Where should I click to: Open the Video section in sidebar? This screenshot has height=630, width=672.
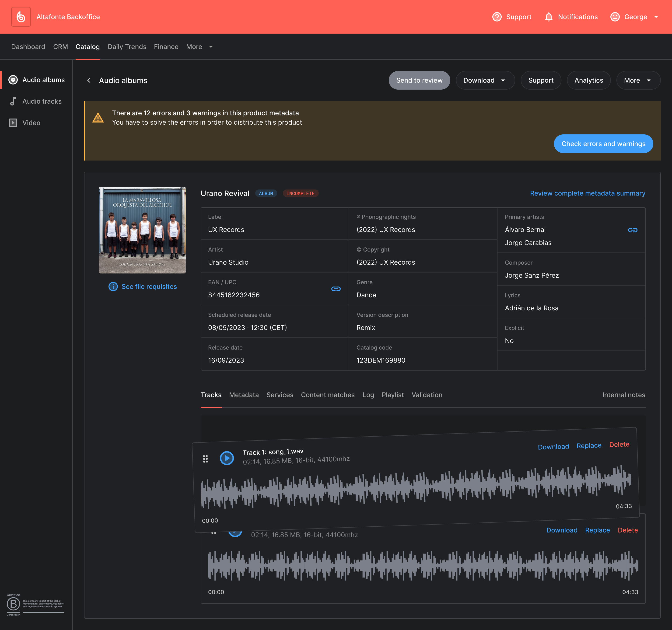(x=31, y=123)
